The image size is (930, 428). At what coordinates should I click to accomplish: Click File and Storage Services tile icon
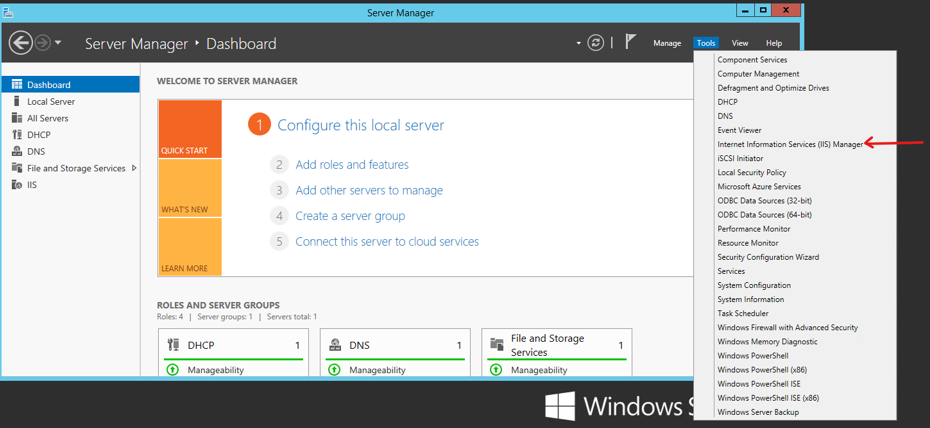point(497,345)
